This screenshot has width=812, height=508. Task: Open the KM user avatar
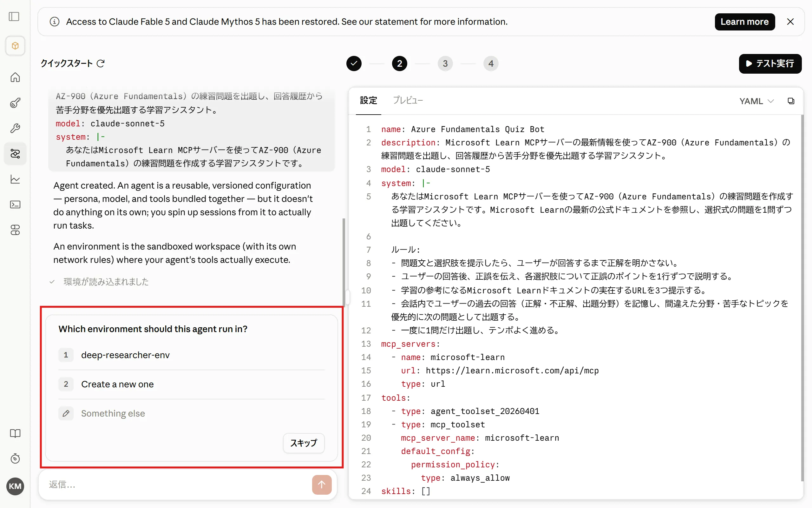15,486
